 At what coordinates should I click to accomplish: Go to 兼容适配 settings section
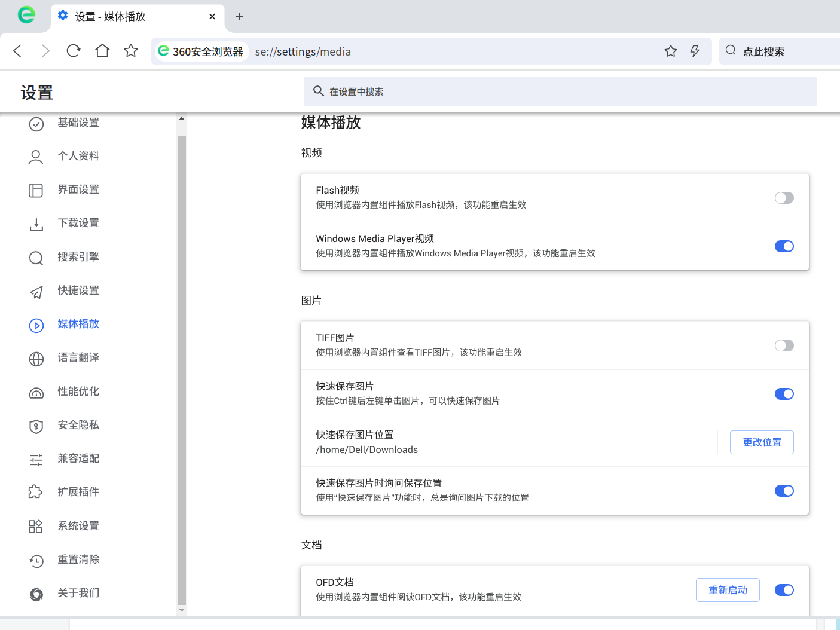click(78, 458)
